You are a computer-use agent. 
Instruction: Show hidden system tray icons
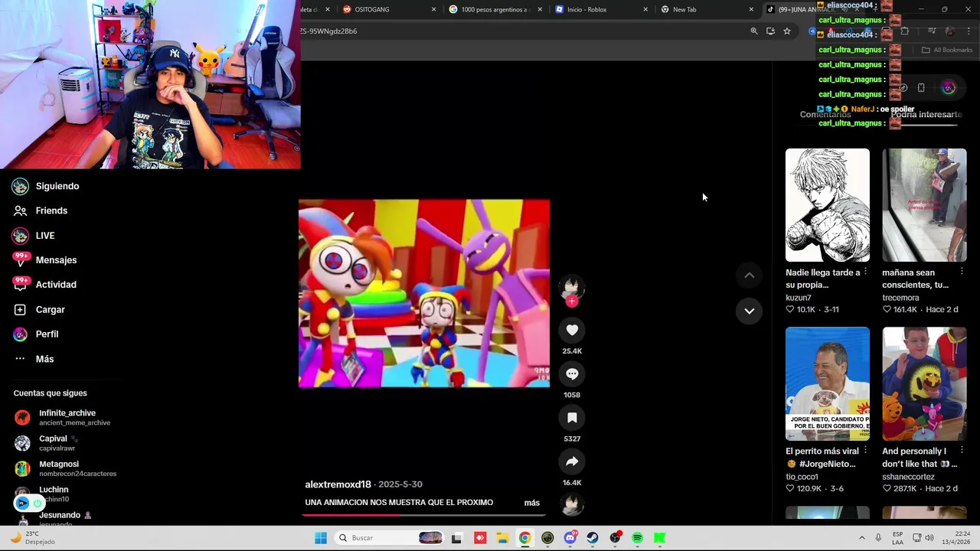861,538
